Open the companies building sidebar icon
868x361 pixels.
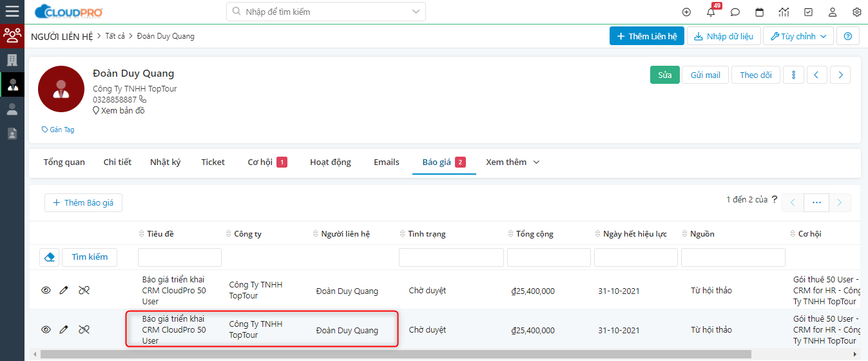point(12,60)
